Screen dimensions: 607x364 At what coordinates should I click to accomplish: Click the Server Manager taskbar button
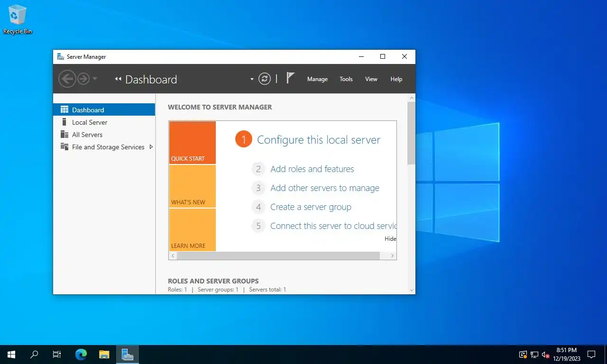tap(127, 355)
